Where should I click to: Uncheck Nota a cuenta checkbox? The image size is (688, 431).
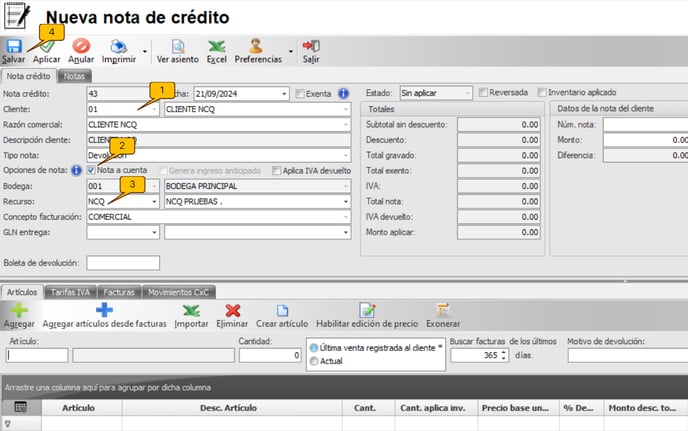[91, 170]
